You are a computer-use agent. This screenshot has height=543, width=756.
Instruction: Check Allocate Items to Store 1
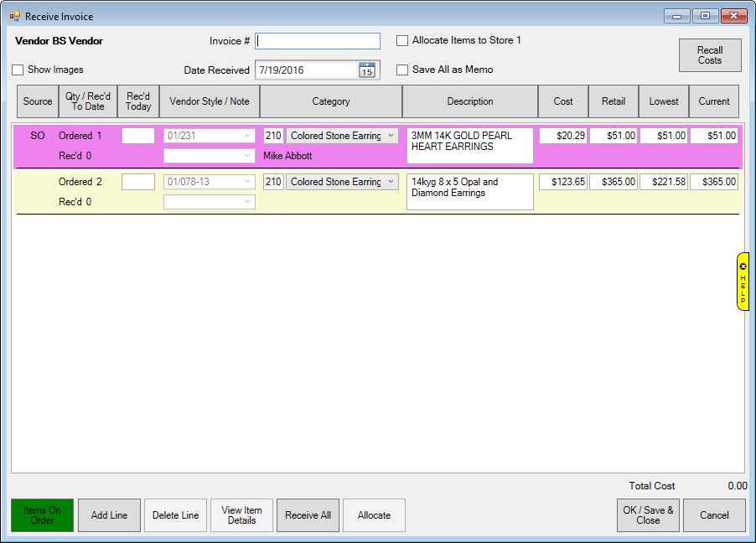(402, 40)
